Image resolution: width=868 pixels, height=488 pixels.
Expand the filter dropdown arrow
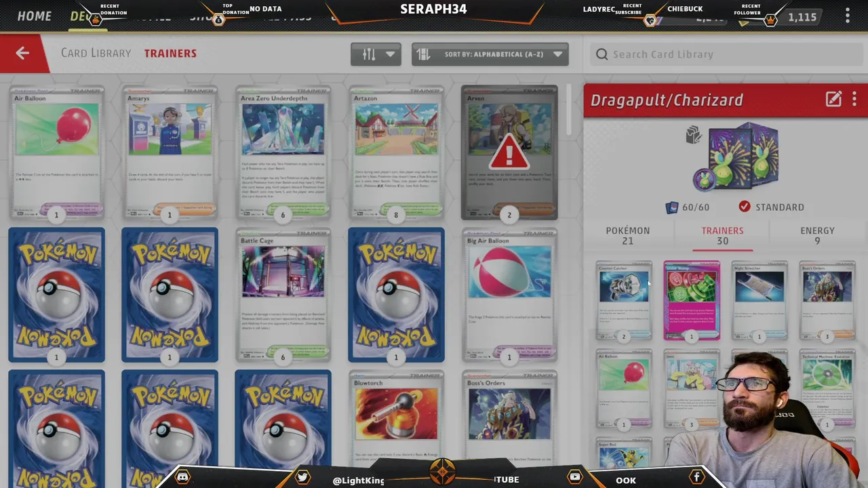coord(391,54)
